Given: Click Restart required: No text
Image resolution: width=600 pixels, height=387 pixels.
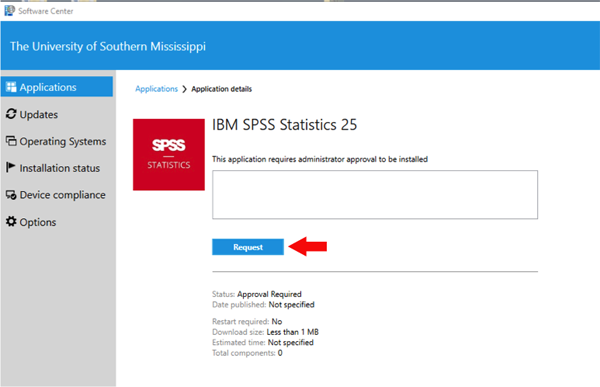Looking at the screenshot, I should (x=247, y=322).
